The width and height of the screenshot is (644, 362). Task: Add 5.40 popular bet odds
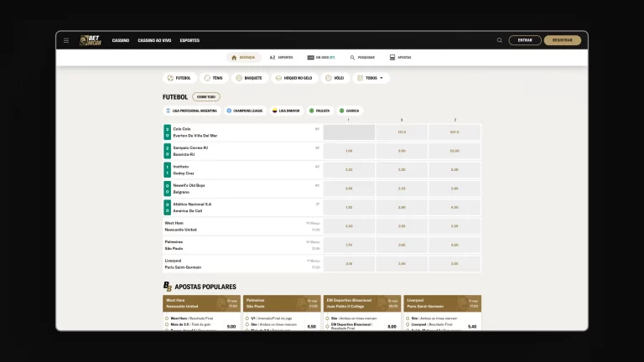tap(472, 327)
